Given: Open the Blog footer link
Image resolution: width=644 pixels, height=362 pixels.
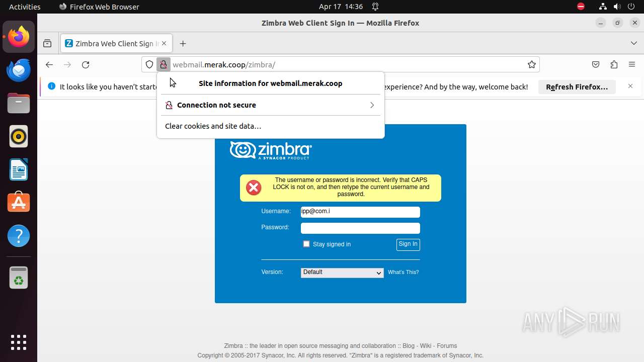Looking at the screenshot, I should [409, 346].
